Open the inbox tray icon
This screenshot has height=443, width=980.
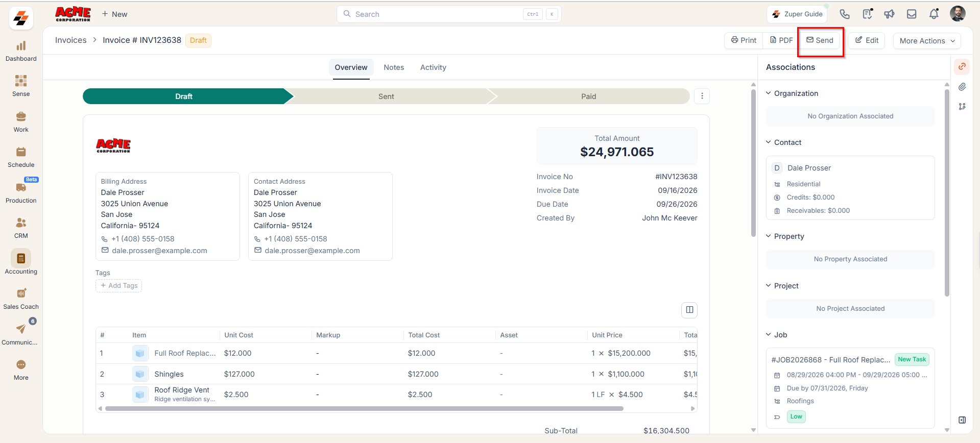pyautogui.click(x=912, y=14)
